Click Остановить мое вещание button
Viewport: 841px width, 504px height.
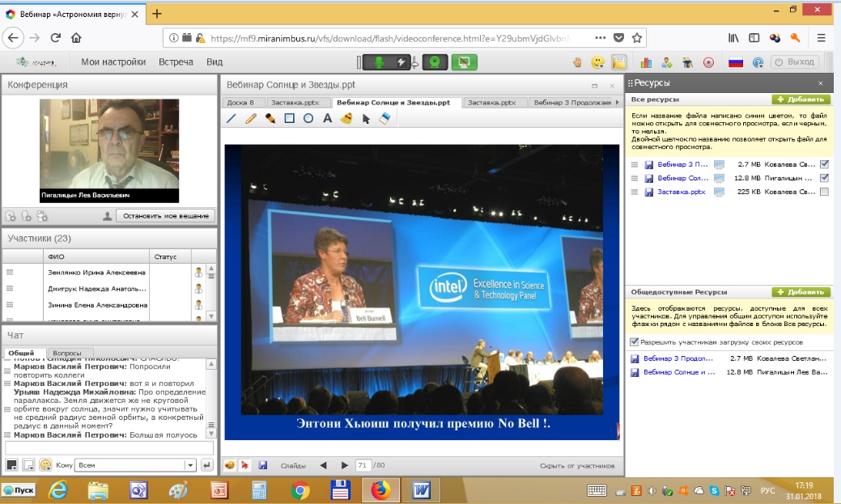166,215
